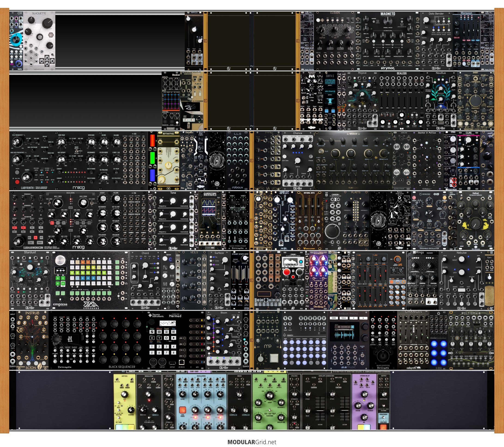Click the orange data knob on Zaps

[x=397, y=259]
